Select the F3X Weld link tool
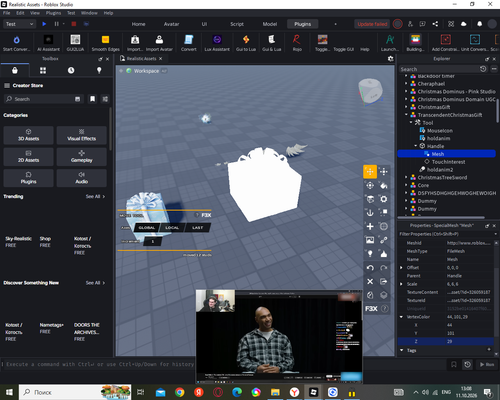 tap(384, 240)
